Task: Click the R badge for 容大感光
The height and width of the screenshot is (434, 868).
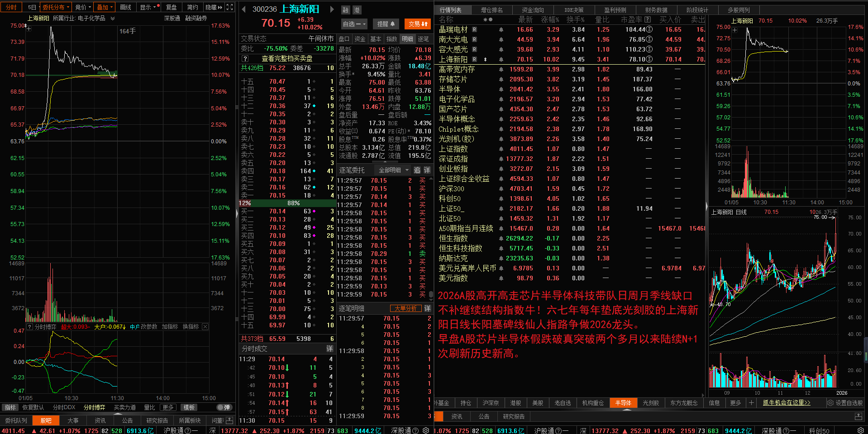Action: point(474,49)
